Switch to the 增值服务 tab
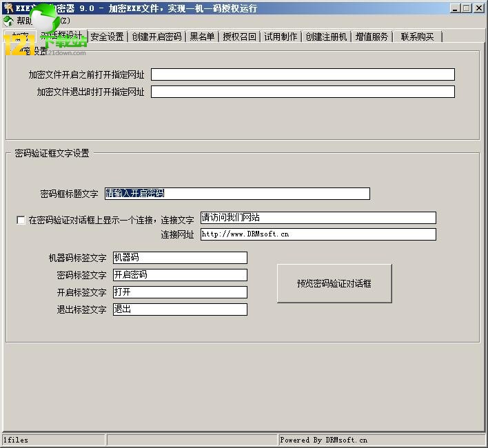Screen dimensions: 488x448 (372, 37)
